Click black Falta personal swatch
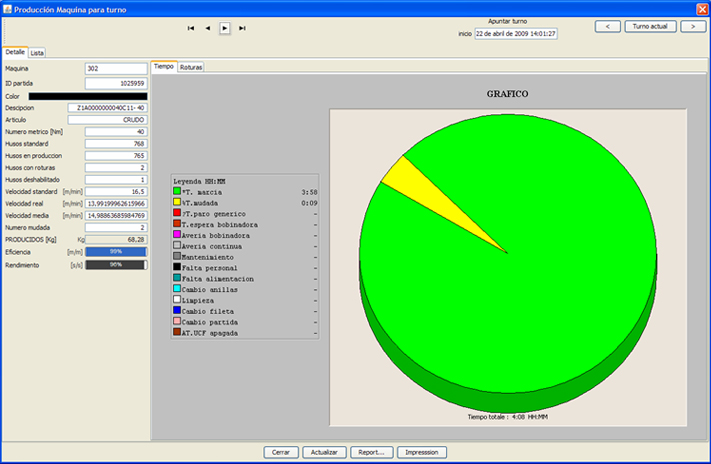Viewport: 711px width, 464px height. [x=177, y=267]
